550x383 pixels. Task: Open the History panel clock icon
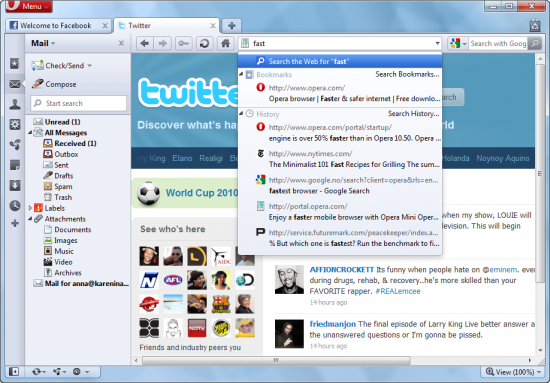coord(15,206)
